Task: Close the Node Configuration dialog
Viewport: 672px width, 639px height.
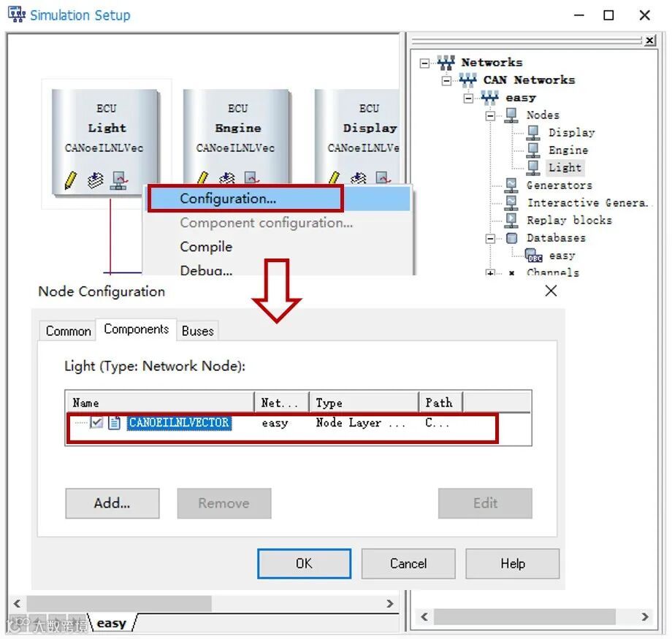Action: coord(551,291)
